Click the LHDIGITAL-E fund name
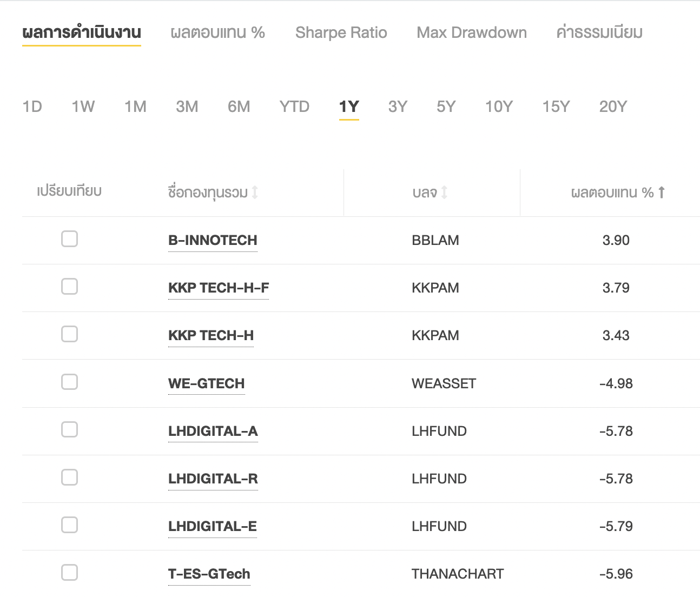Image resolution: width=700 pixels, height=597 pixels. pos(212,526)
